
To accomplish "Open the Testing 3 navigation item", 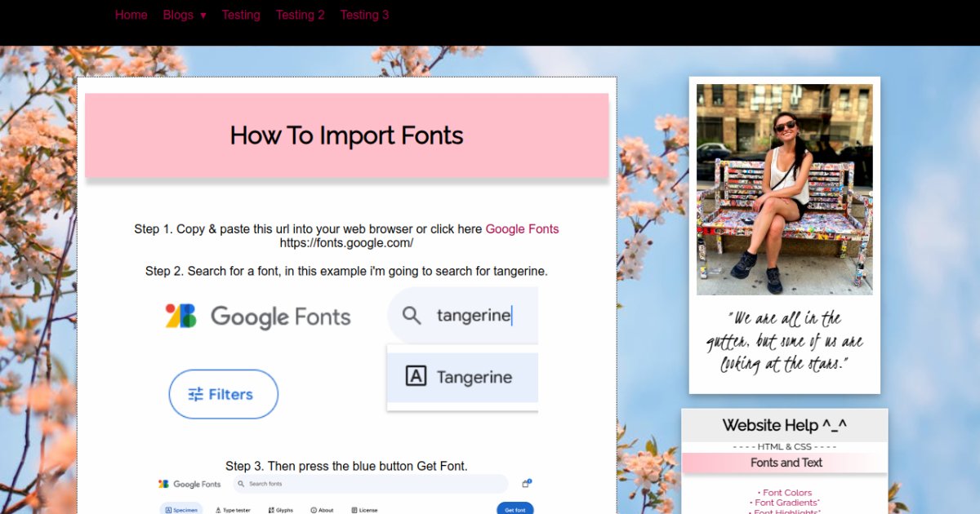I will [364, 15].
